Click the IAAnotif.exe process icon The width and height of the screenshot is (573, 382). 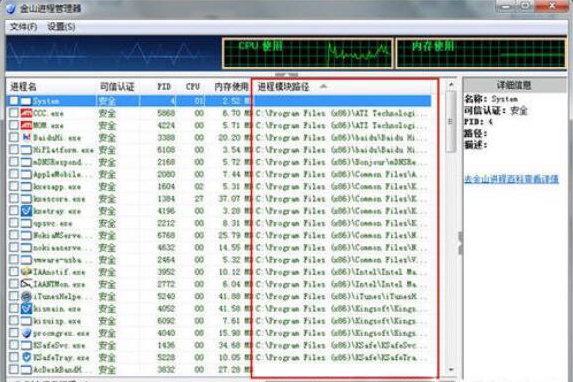coord(26,272)
